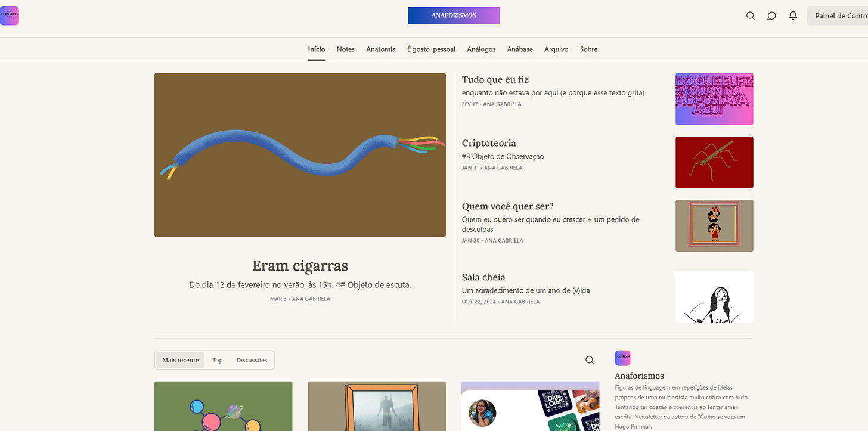Click the 'MAR 3 • ANA GABRIELA' byline
The width and height of the screenshot is (868, 431).
[300, 299]
